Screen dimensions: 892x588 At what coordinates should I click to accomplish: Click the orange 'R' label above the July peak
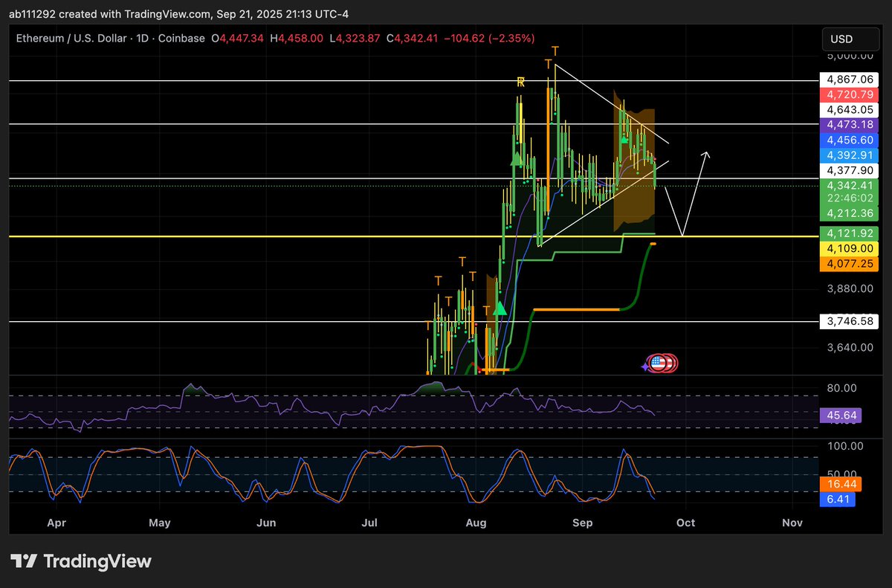[520, 83]
